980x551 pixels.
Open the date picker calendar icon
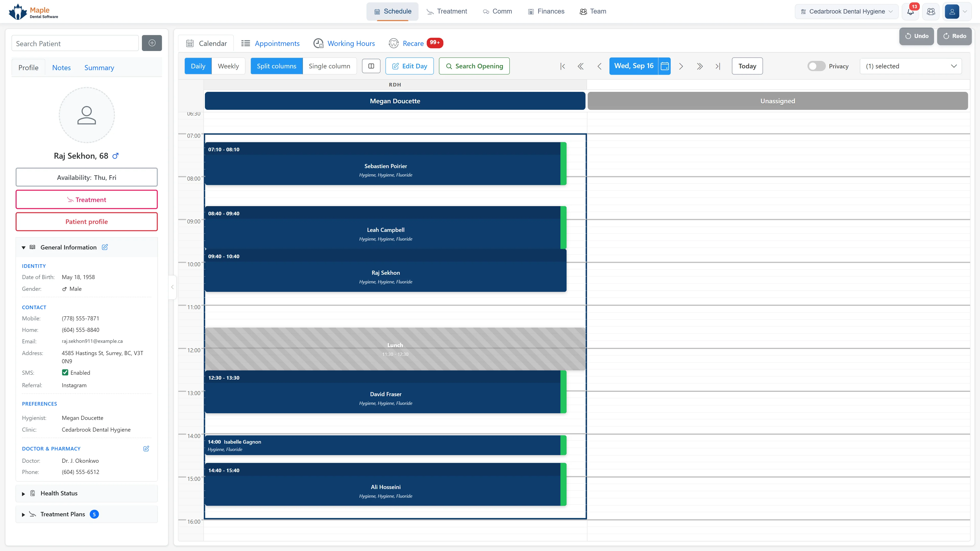coord(665,66)
